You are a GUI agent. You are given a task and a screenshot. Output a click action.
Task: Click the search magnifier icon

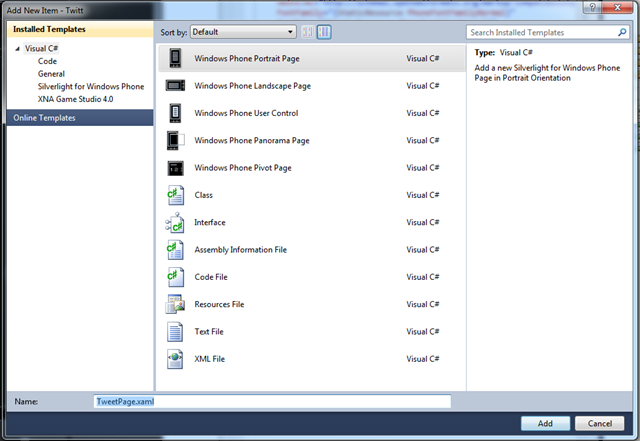[x=622, y=32]
